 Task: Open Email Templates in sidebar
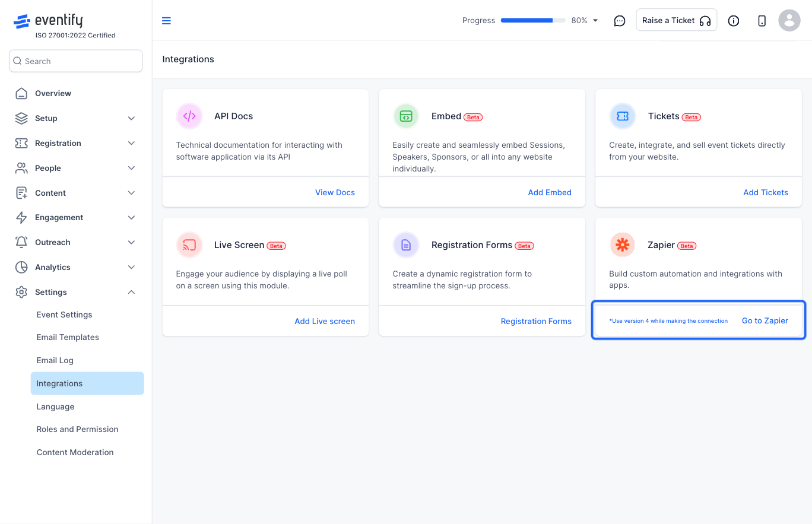[x=68, y=337]
